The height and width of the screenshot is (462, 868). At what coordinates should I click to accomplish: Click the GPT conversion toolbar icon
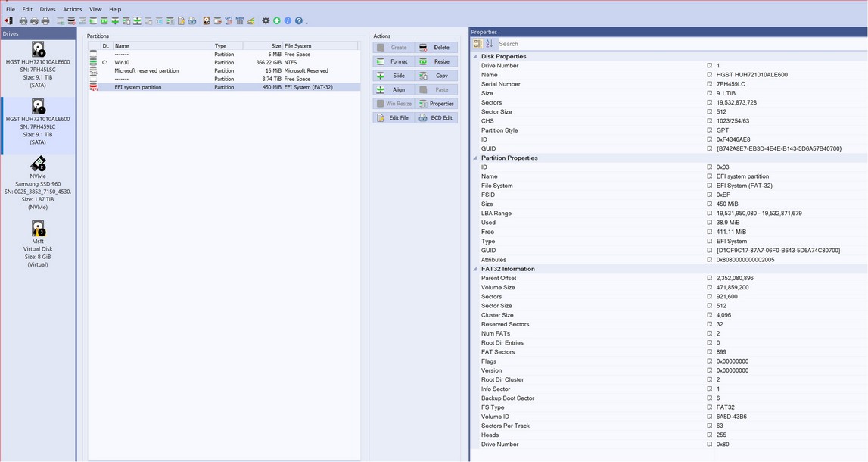[229, 20]
